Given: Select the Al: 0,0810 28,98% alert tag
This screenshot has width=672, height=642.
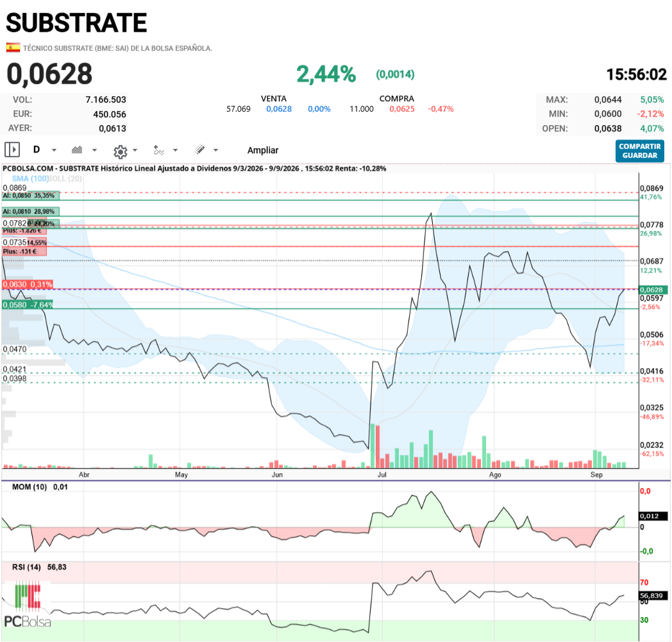Looking at the screenshot, I should pos(30,211).
